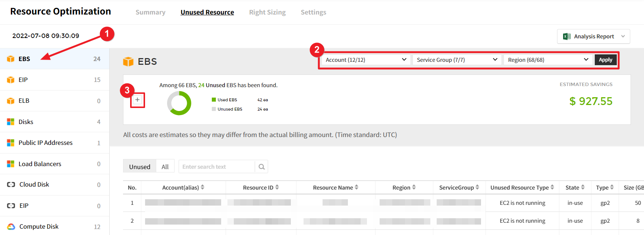Switch the list filter to All

click(x=165, y=167)
